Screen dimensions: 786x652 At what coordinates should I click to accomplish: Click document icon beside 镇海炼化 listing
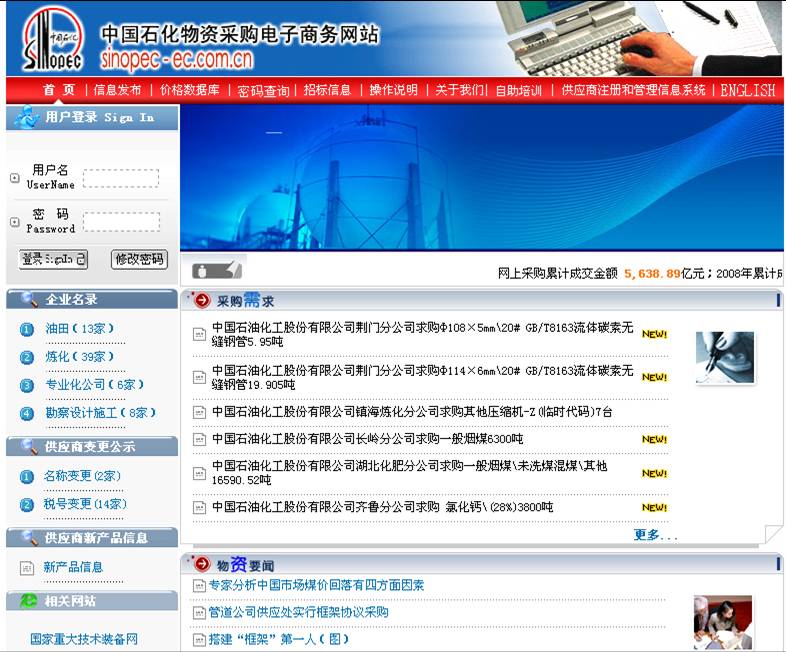[200, 412]
